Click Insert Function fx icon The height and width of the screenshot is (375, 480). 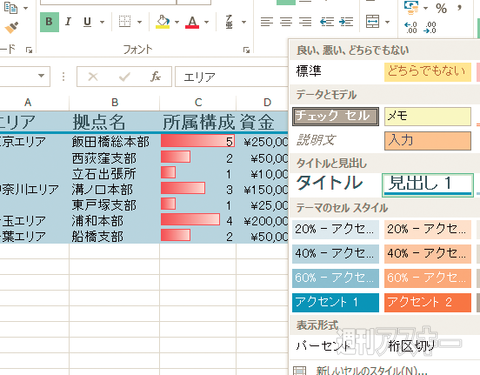[155, 77]
